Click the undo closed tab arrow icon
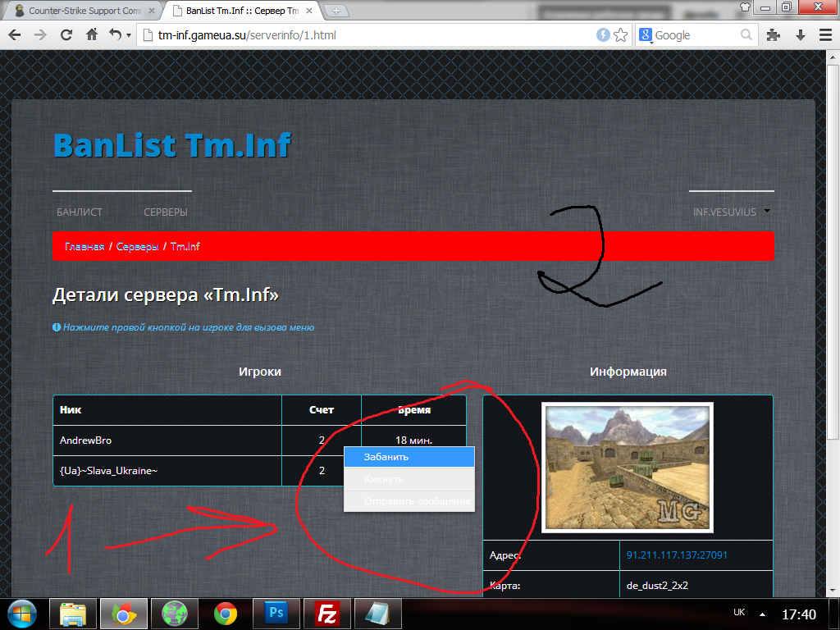This screenshot has width=840, height=630. point(115,34)
